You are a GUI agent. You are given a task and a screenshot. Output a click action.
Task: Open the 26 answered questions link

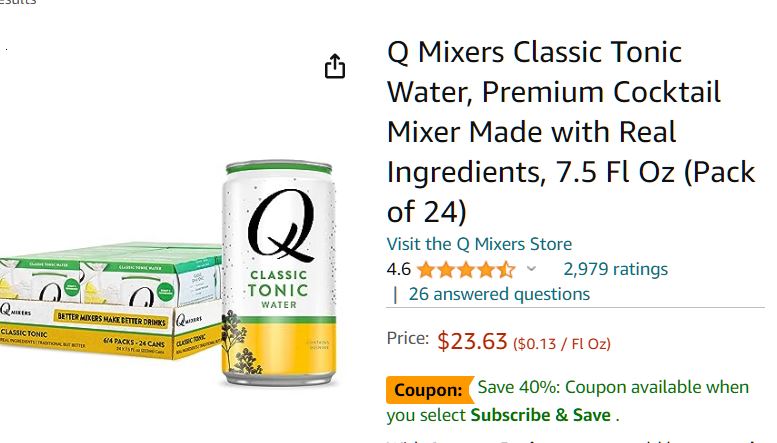(499, 294)
